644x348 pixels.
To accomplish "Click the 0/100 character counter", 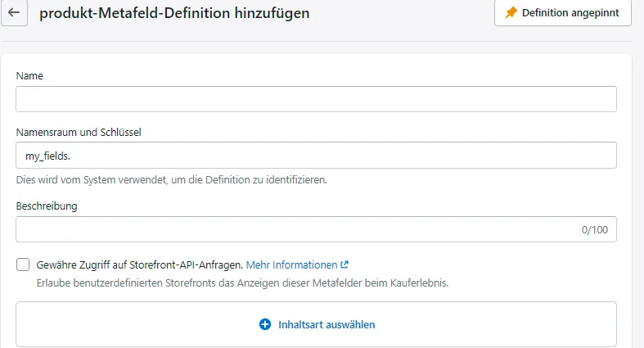I will tap(595, 230).
